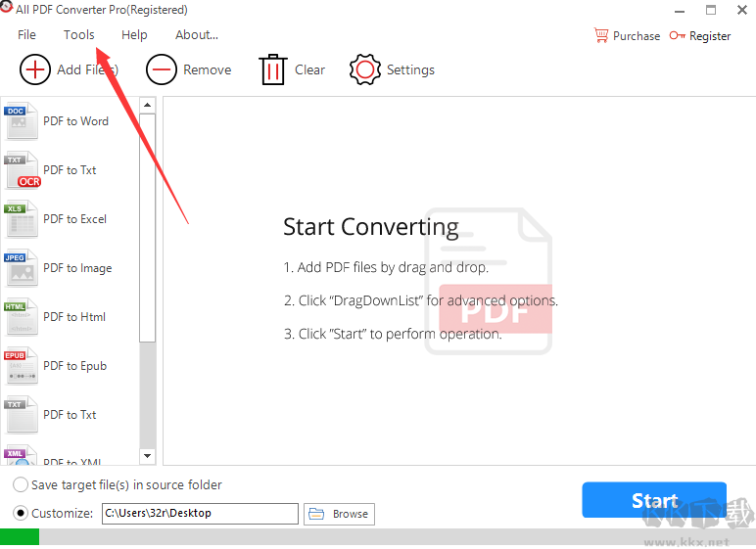The image size is (756, 549).
Task: Click the Purchase shopping cart icon
Action: [601, 35]
